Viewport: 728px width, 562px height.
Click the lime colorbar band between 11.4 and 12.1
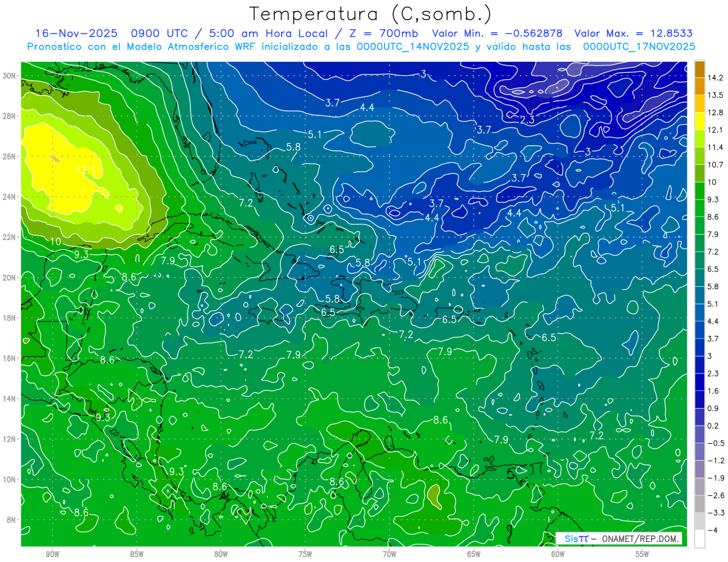coord(699,138)
